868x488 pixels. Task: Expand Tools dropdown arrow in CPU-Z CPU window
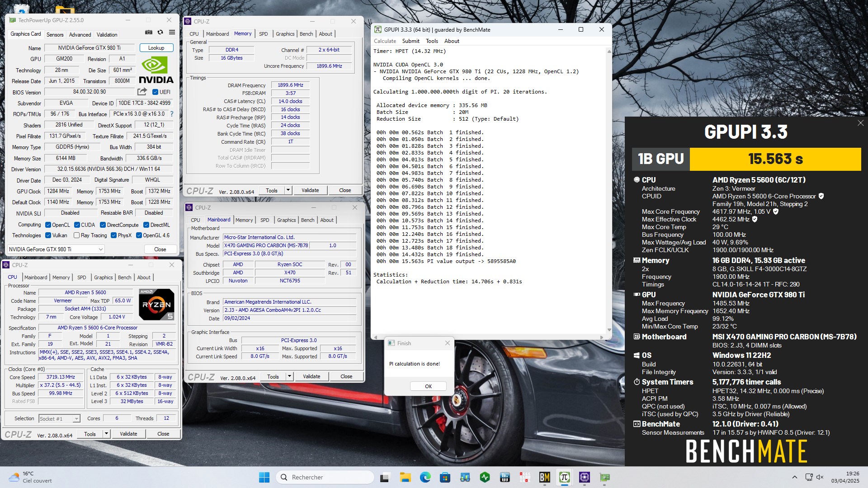106,434
